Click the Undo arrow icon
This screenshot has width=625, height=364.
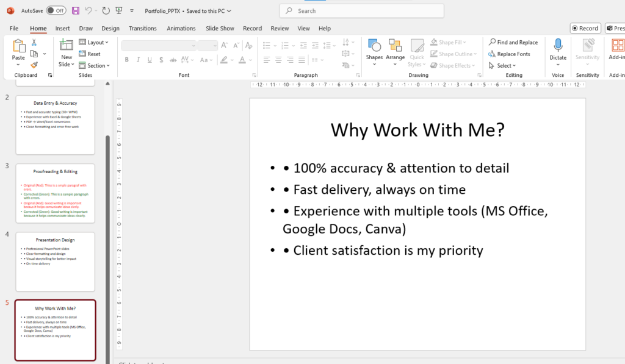click(x=89, y=11)
